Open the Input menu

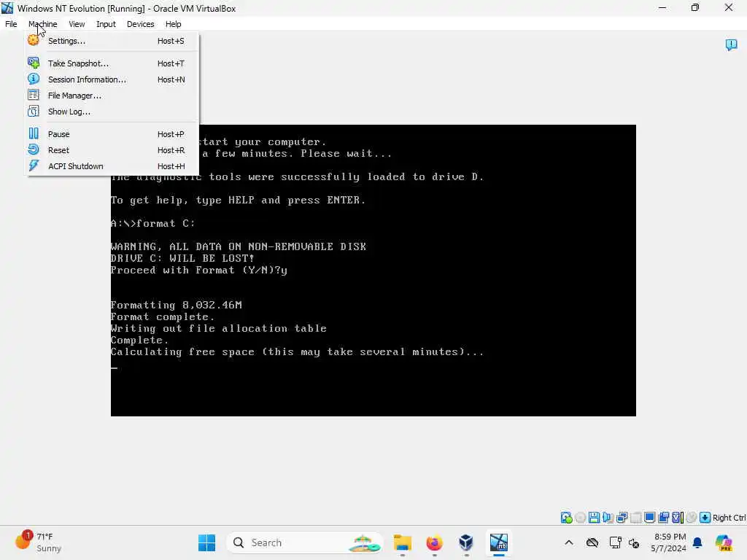tap(106, 24)
